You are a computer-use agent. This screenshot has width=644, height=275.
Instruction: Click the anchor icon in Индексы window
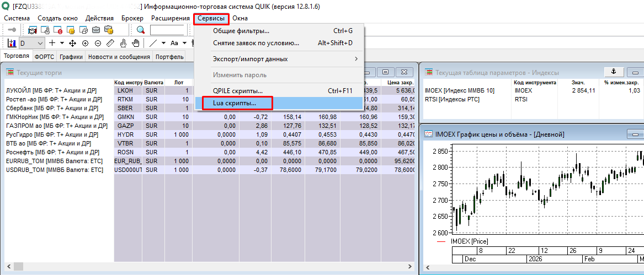(613, 72)
